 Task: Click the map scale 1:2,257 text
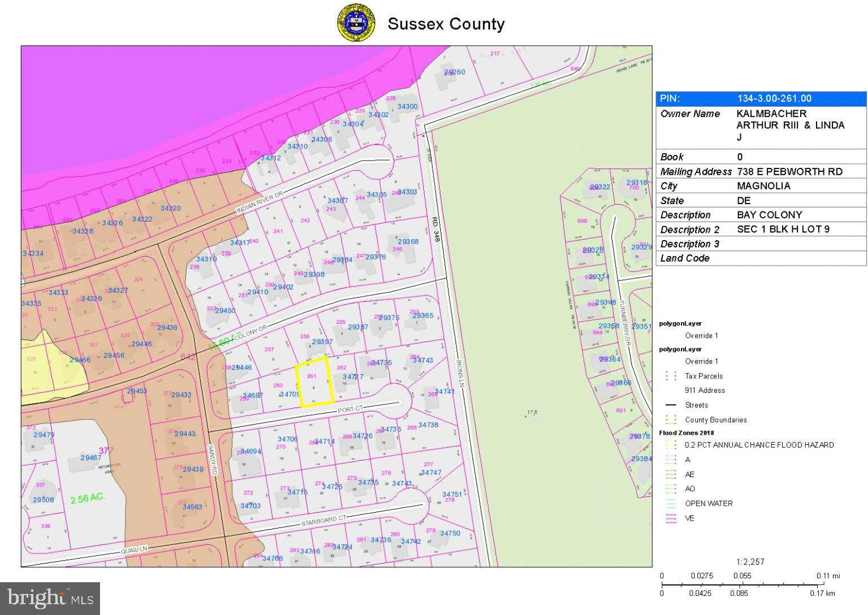tap(750, 562)
